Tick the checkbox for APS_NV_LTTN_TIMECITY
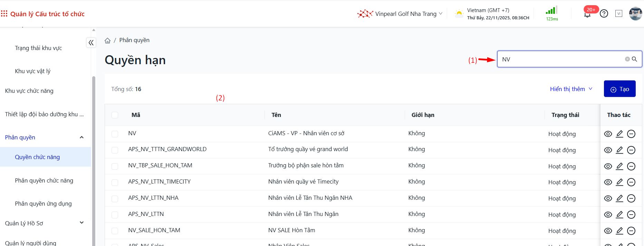This screenshot has height=246, width=644. (115, 183)
